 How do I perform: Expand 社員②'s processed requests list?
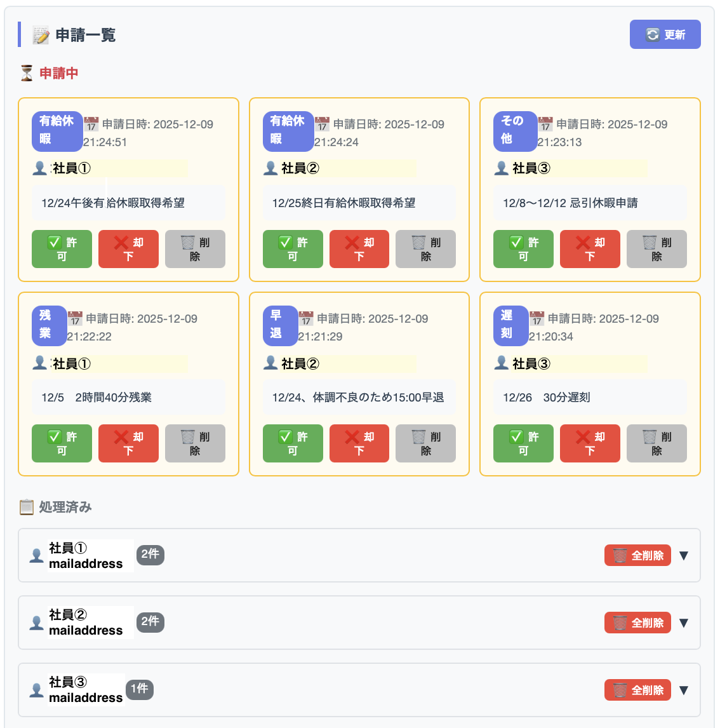[684, 623]
